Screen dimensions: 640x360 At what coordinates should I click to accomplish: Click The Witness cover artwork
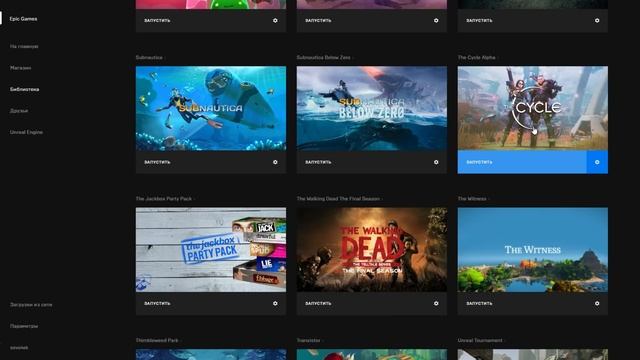coord(533,249)
